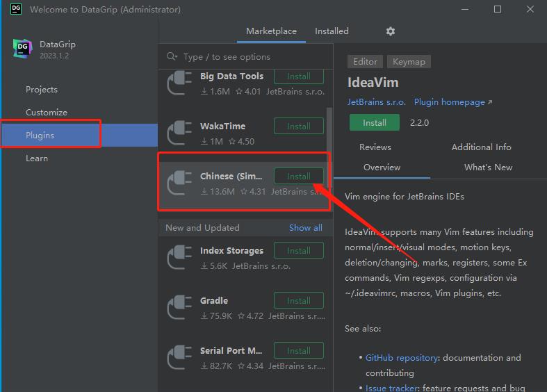Click the 4.72 rating on Gradle

(x=251, y=316)
